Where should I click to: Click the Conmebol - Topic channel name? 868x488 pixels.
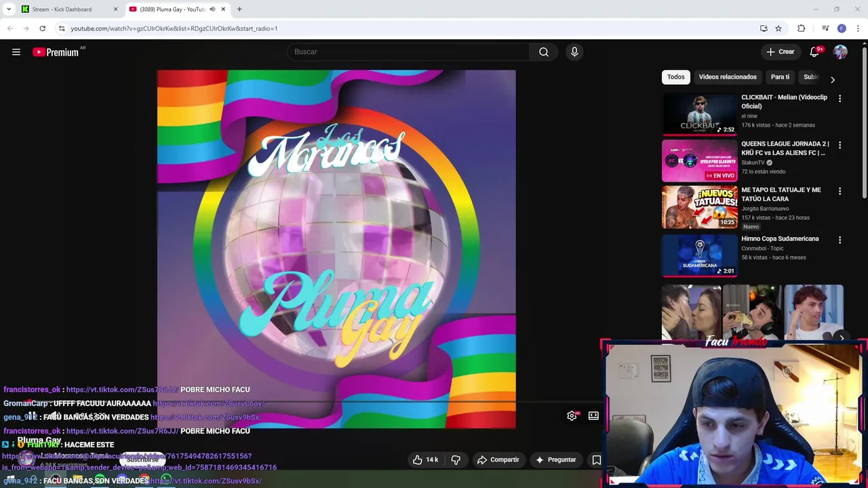(764, 249)
